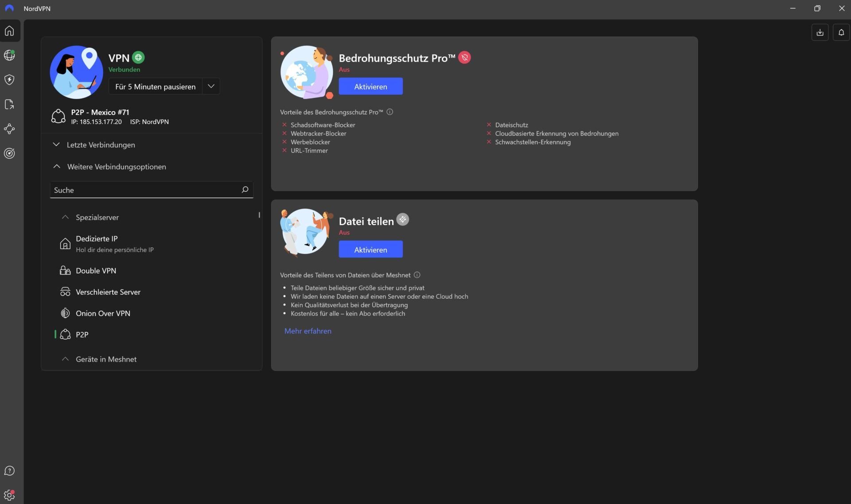Open the Settings gear icon
The width and height of the screenshot is (851, 504).
pyautogui.click(x=9, y=495)
